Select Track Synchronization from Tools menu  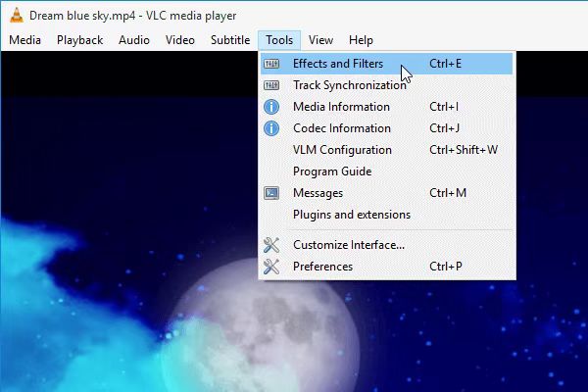tap(387, 85)
